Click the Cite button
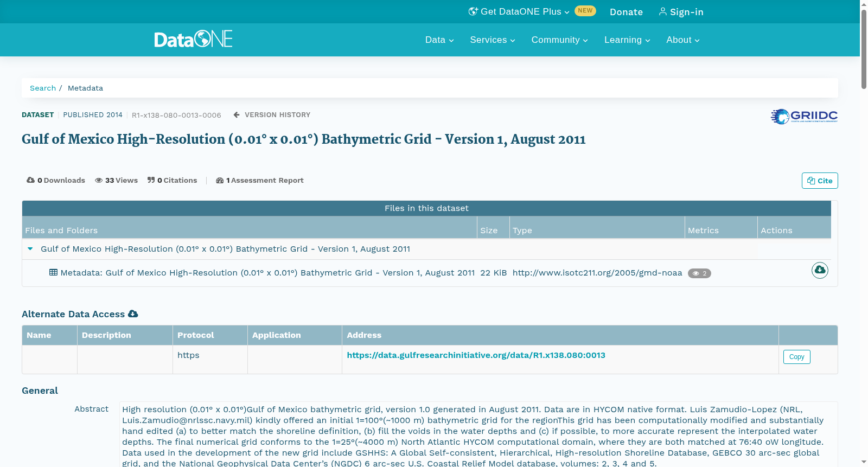The image size is (868, 467). [820, 181]
